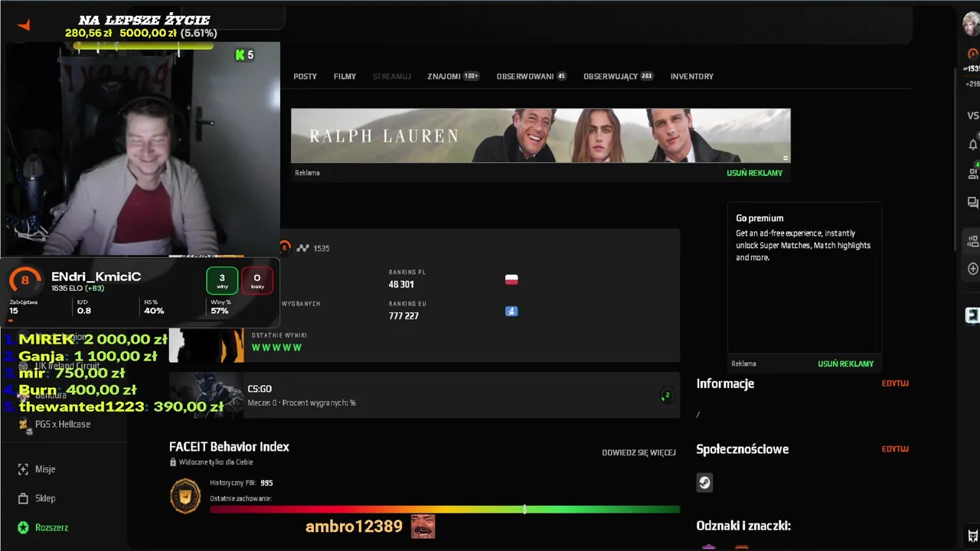
Task: Click the donation goal progress bar
Action: point(143,47)
